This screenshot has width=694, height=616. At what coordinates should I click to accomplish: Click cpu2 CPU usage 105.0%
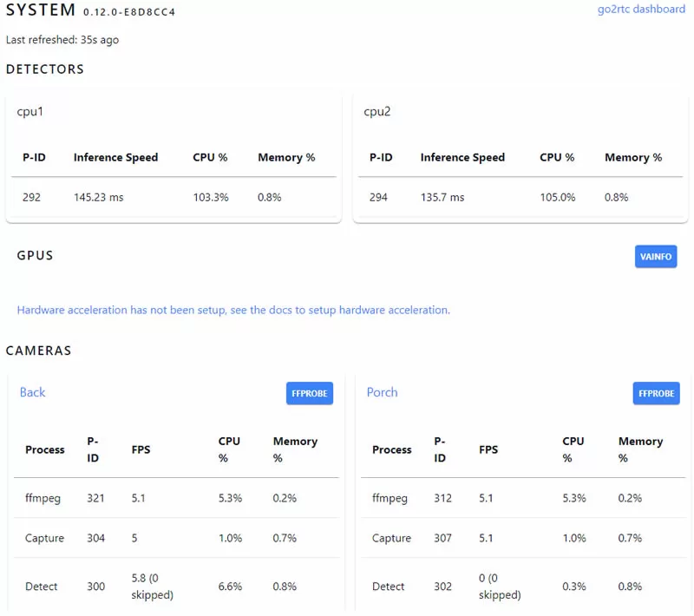(x=558, y=197)
